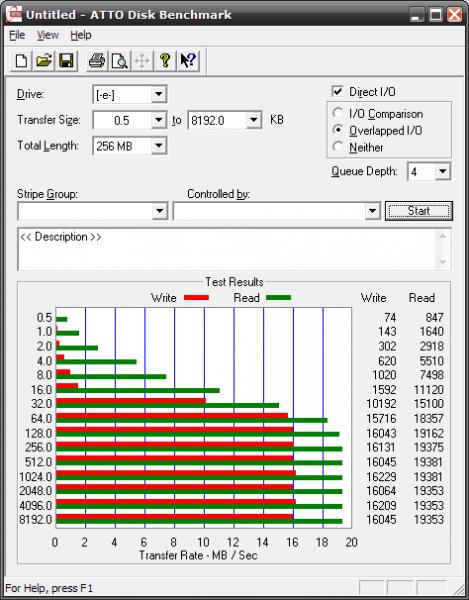Click the red Write legend swatch
Viewport: 469px width, 600px height.
196,298
